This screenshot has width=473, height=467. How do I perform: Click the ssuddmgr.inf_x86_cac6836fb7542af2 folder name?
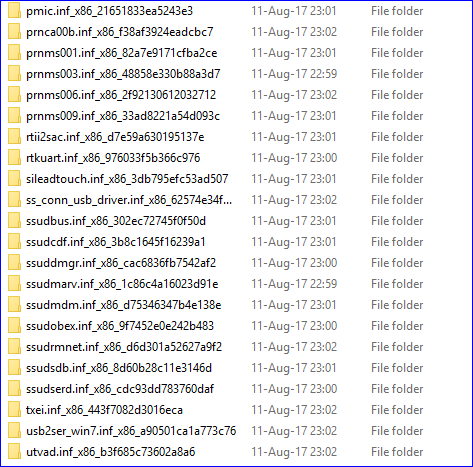click(121, 263)
